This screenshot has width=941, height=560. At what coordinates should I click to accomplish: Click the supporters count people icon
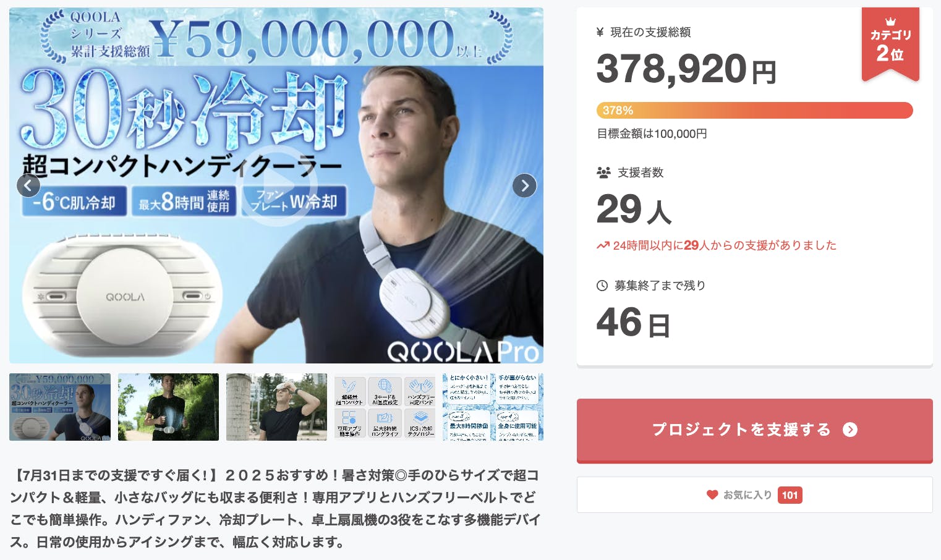(x=603, y=173)
